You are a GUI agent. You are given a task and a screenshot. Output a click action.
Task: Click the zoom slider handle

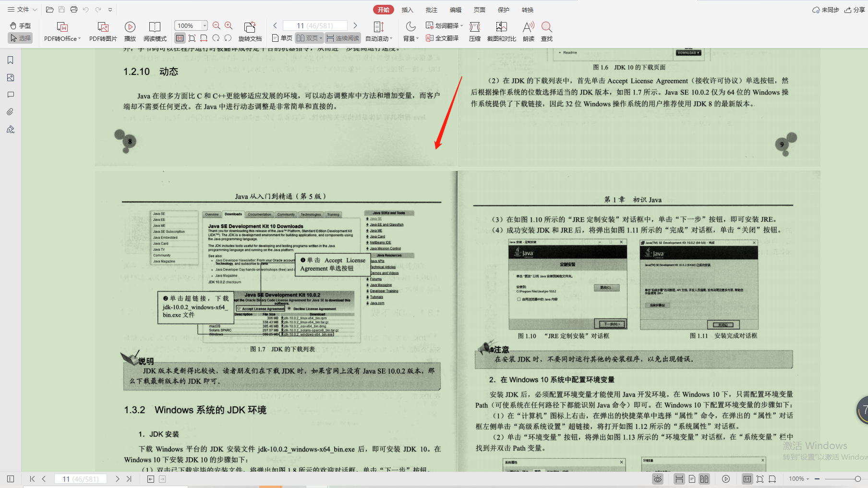point(857,479)
